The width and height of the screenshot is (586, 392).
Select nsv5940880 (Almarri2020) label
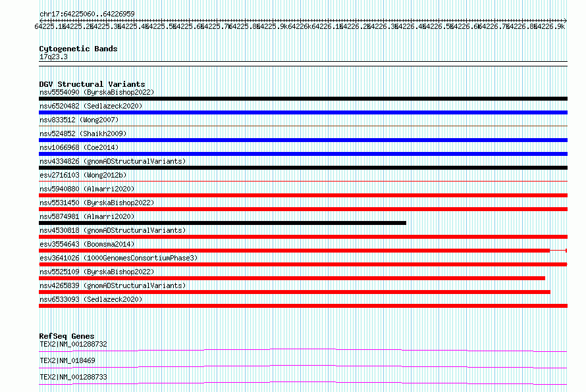pos(87,189)
